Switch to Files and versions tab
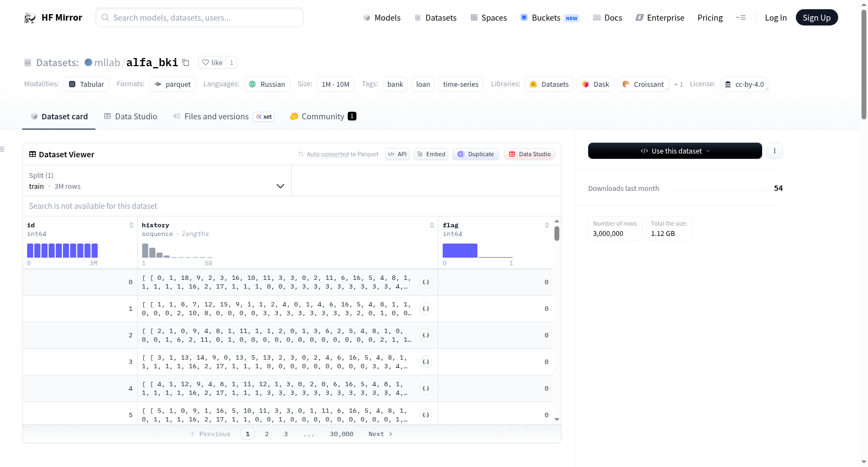This screenshot has width=868, height=467. pos(224,117)
